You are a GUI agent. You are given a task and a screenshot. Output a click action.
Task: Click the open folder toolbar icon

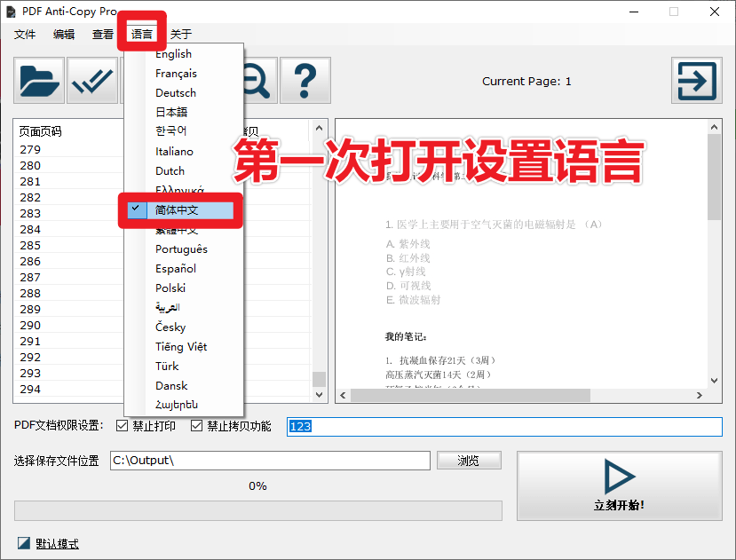(x=39, y=82)
